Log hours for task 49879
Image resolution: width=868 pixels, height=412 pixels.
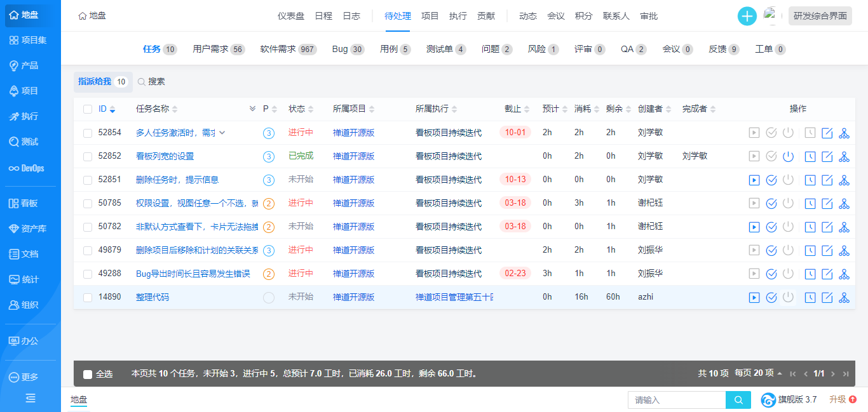coord(810,251)
